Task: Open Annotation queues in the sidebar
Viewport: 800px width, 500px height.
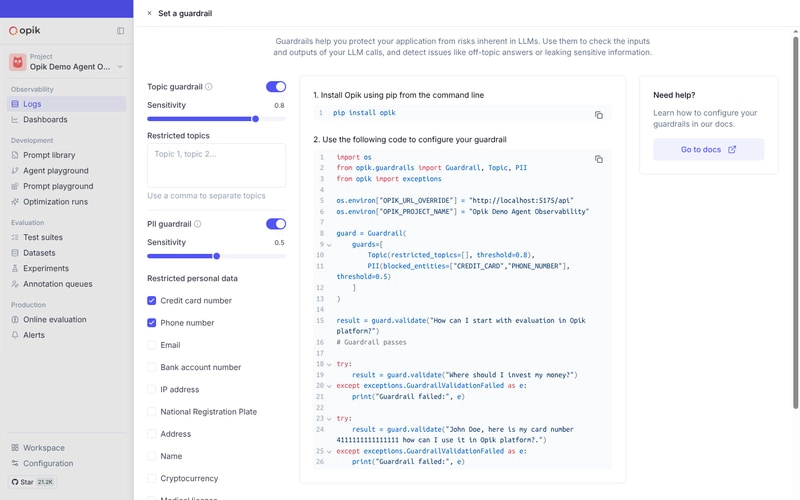Action: (x=66, y=284)
